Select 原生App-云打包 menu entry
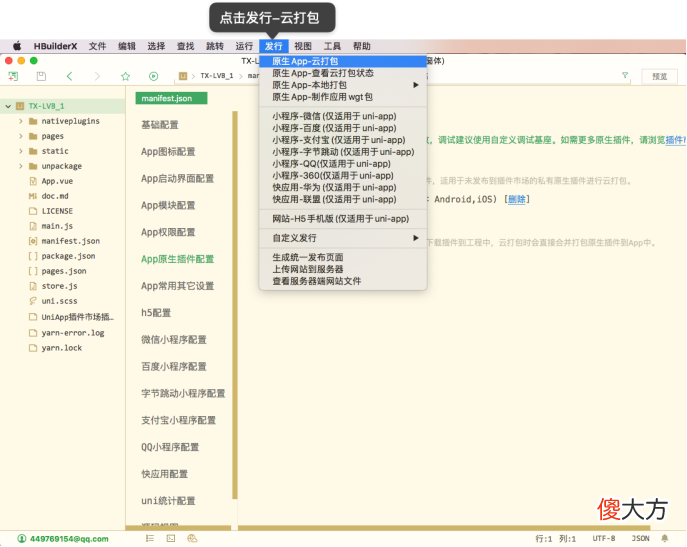687x547 pixels. (343, 61)
